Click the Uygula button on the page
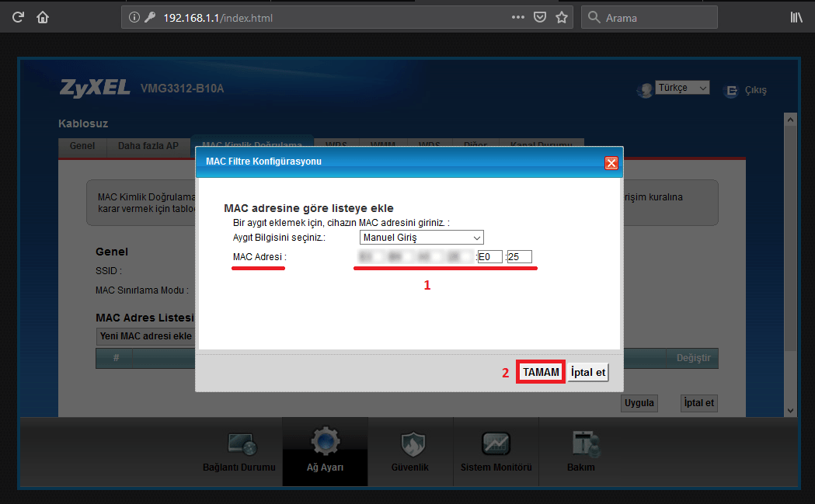 pyautogui.click(x=639, y=403)
